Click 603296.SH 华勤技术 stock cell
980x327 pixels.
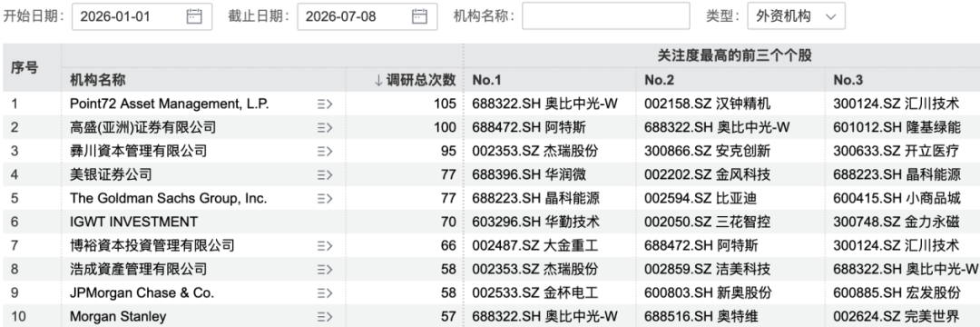coord(536,222)
